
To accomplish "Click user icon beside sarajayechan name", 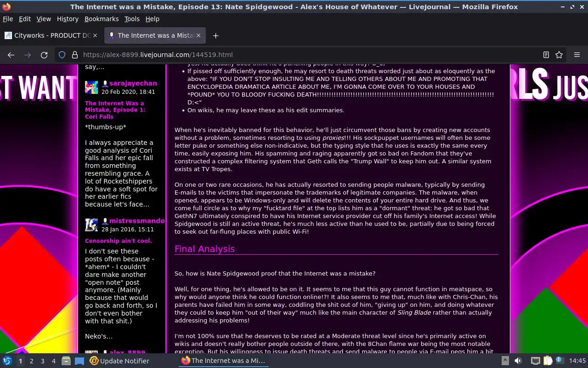I will coord(105,84).
